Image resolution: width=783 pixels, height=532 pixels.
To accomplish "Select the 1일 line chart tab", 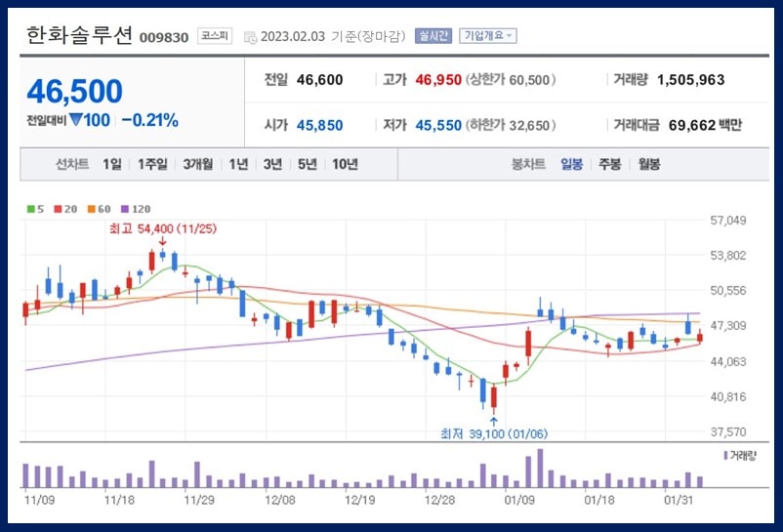I will (x=112, y=164).
